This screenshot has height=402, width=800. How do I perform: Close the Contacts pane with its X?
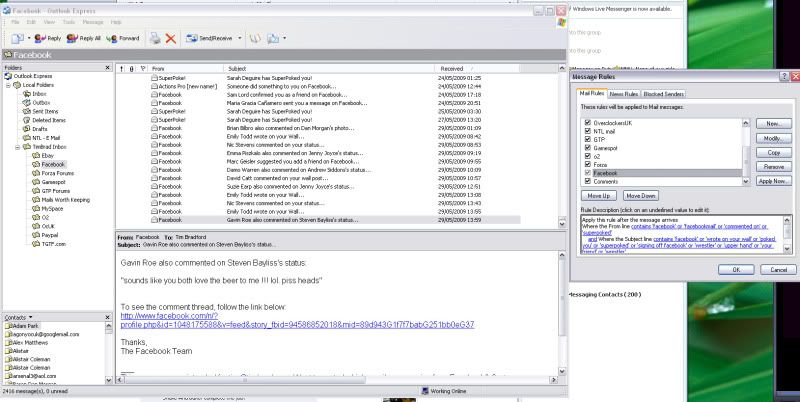[108, 317]
